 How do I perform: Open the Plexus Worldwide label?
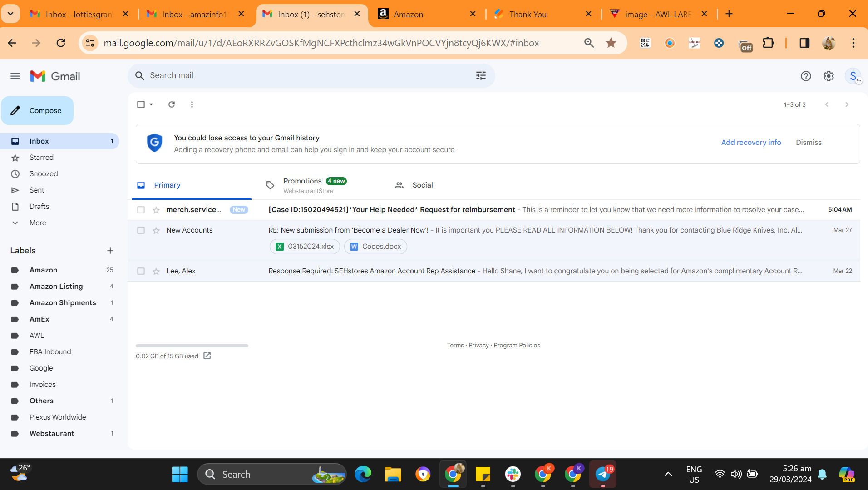click(58, 417)
